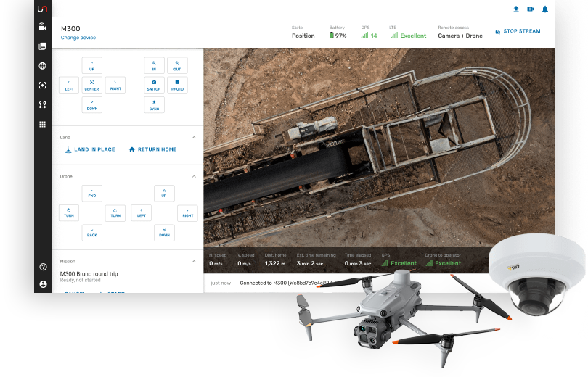588x377 pixels.
Task: Tilt camera with DOWN button below CENTER
Action: click(x=92, y=105)
